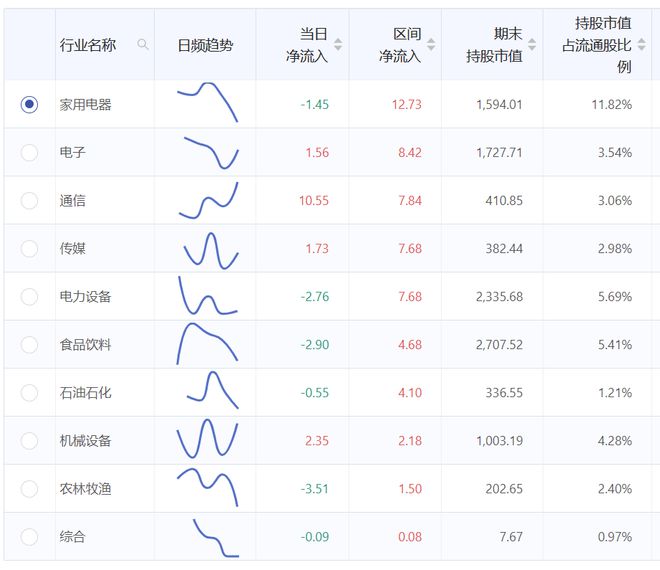The image size is (660, 570).
Task: Click the industry name 农林牧渔
Action: point(85,489)
